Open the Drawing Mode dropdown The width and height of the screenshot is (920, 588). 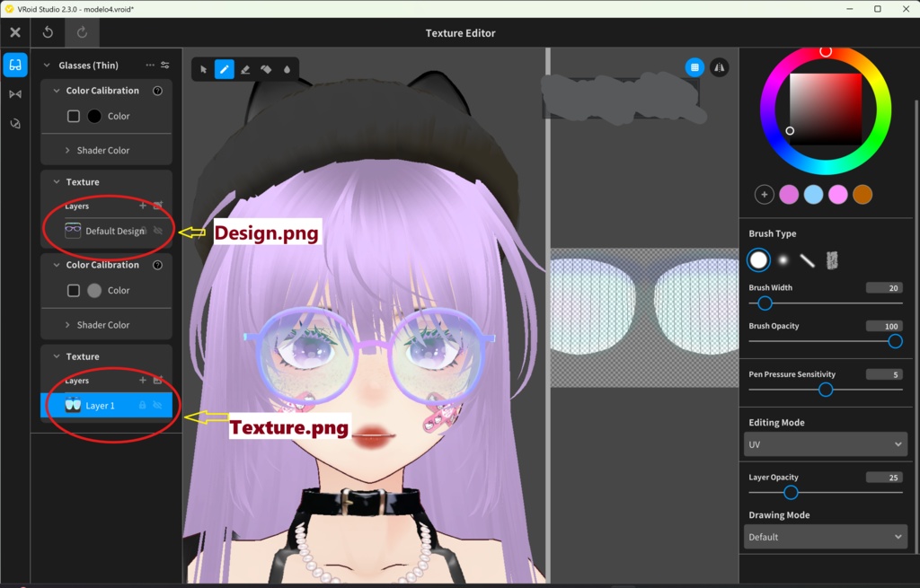(825, 536)
